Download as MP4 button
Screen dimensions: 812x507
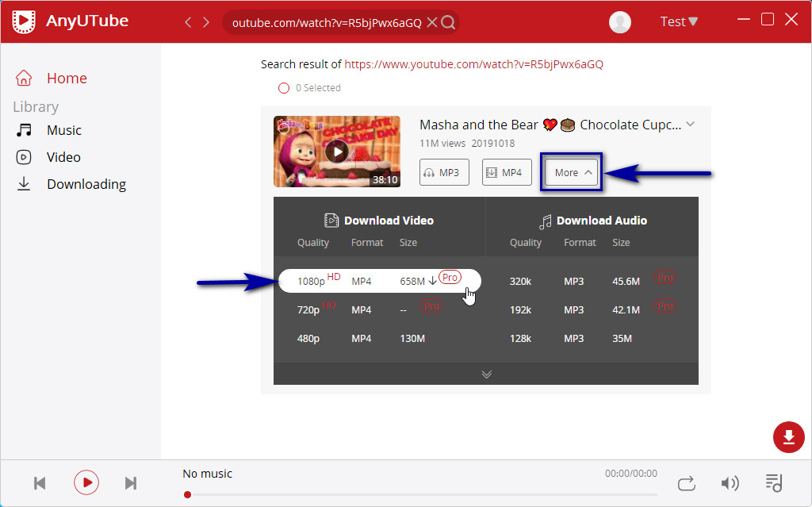click(x=507, y=172)
